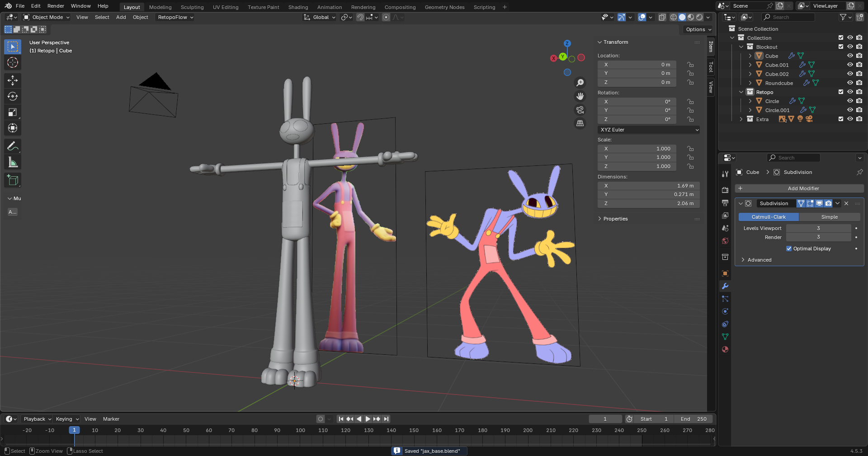The image size is (868, 456).
Task: Open RetopoFlow dropdown menu
Action: point(175,17)
